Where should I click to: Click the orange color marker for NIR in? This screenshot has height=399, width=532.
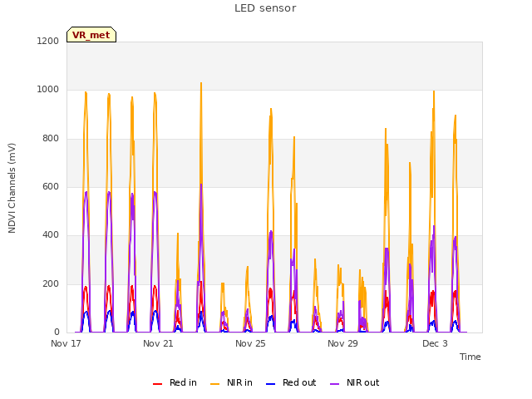214,384
